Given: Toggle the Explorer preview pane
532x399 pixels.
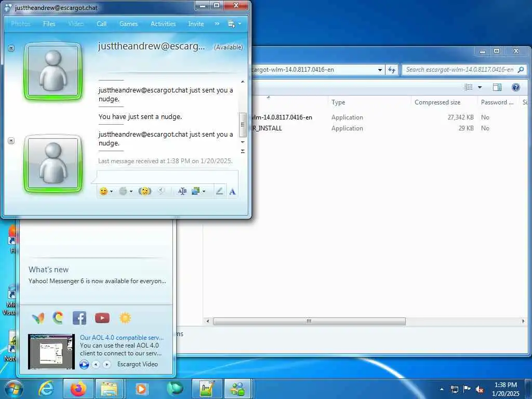Looking at the screenshot, I should pyautogui.click(x=497, y=87).
